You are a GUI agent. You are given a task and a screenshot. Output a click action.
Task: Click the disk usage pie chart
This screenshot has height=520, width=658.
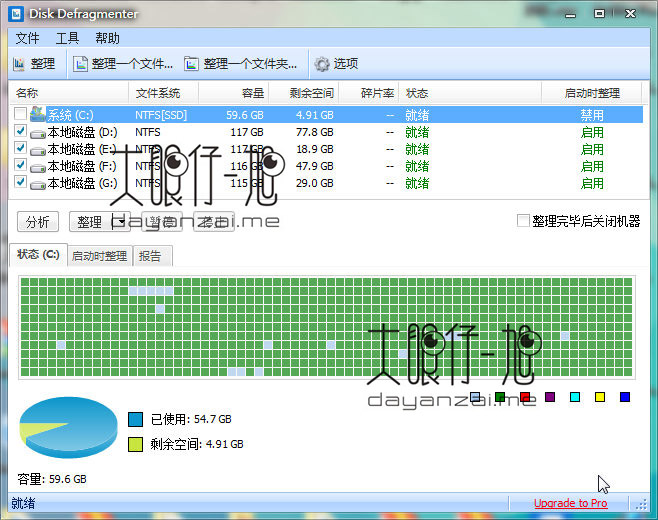tap(68, 427)
